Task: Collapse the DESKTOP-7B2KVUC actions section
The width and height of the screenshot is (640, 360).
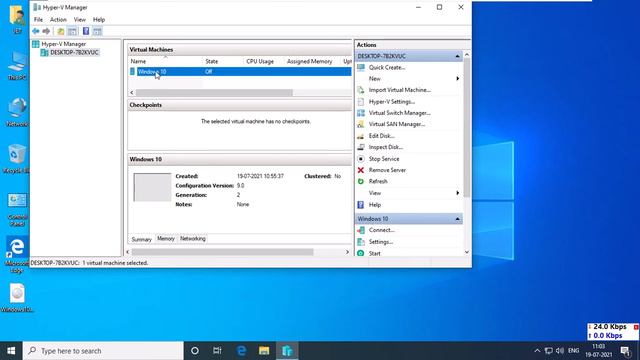Action: point(458,56)
